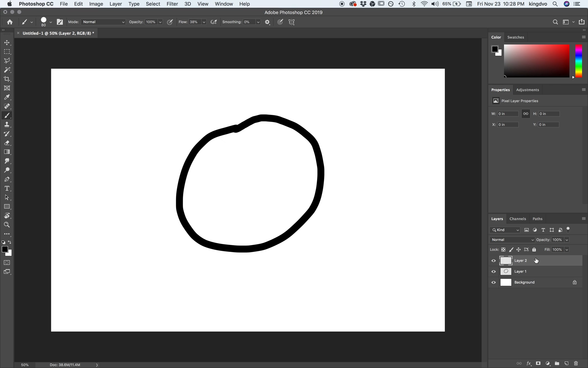Screen dimensions: 588x368
Task: Click the delete layer trash icon
Action: tap(576, 363)
